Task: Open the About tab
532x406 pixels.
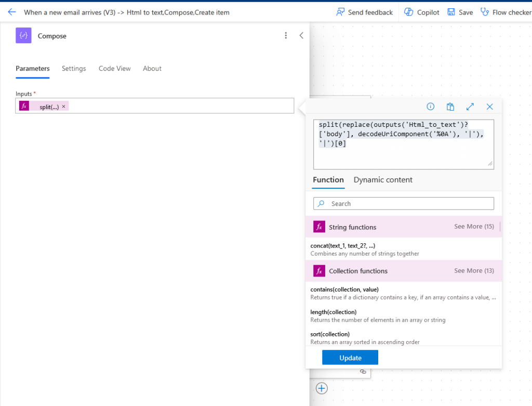Action: (152, 69)
